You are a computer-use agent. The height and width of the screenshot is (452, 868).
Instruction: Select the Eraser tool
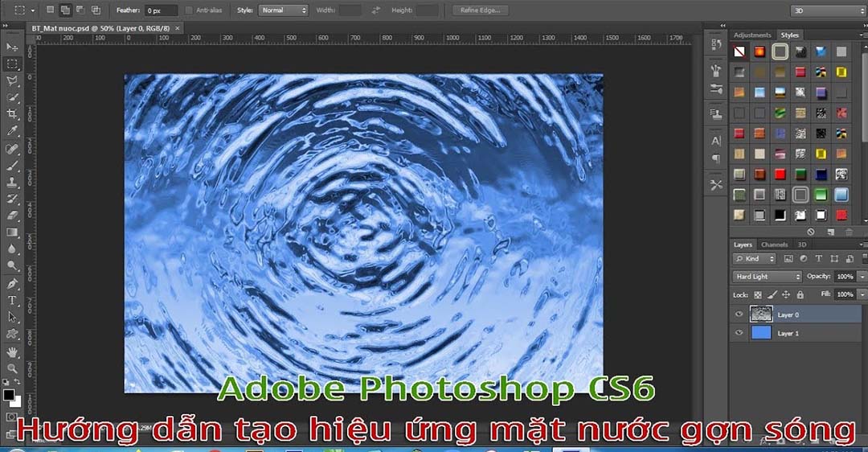pyautogui.click(x=11, y=216)
